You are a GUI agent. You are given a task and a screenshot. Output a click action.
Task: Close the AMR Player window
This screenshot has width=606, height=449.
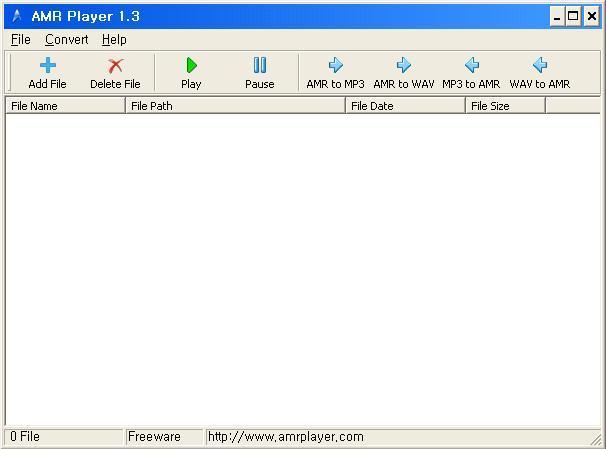[592, 17]
